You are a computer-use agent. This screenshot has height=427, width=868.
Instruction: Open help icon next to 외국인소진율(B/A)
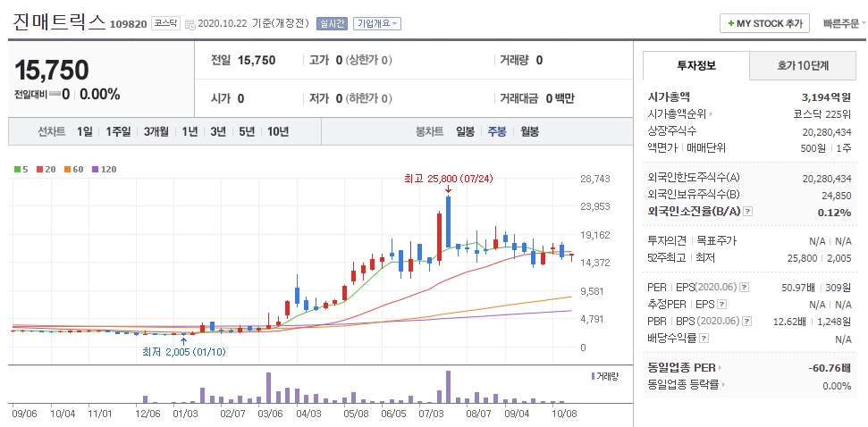(748, 212)
